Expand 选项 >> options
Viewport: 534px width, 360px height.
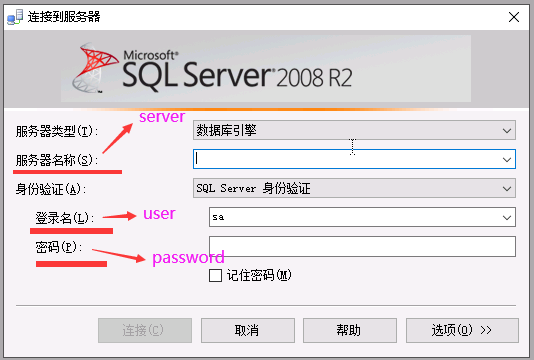point(462,330)
